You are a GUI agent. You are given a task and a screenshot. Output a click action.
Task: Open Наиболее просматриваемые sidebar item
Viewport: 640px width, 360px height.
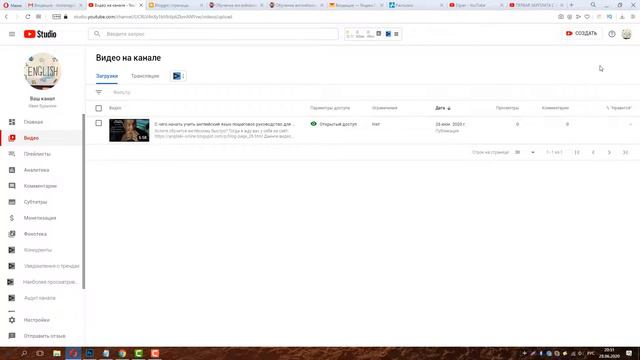point(41,282)
